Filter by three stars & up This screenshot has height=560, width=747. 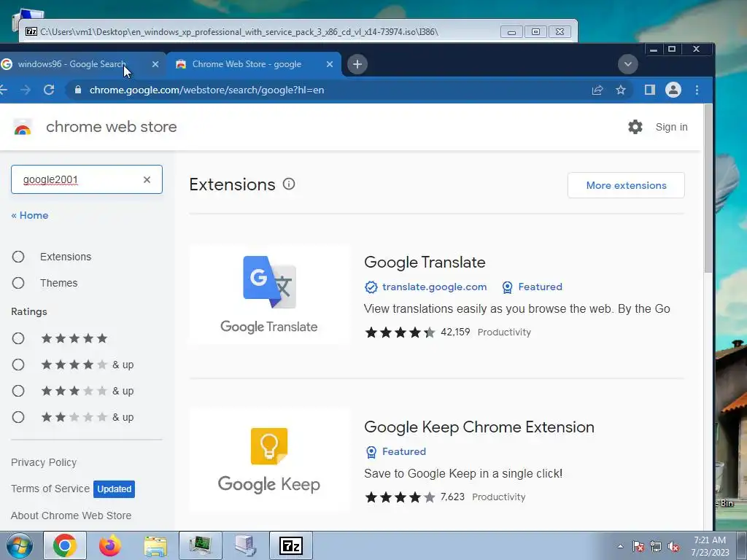[18, 391]
